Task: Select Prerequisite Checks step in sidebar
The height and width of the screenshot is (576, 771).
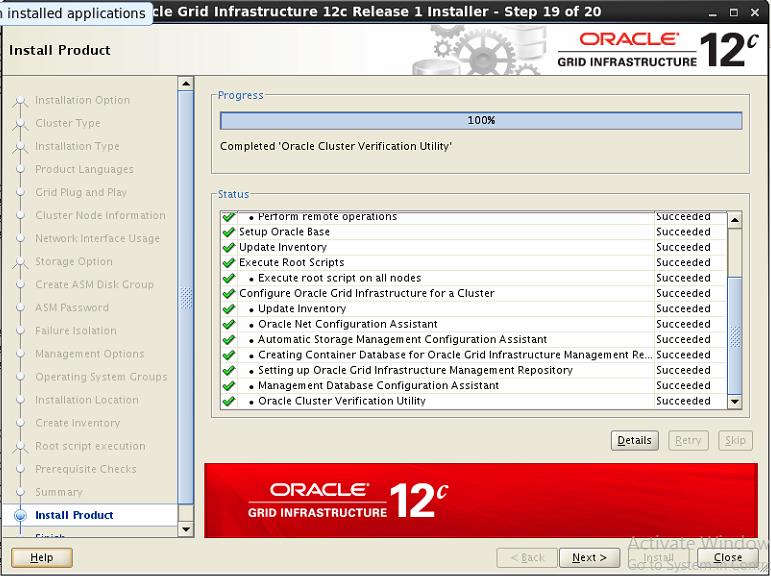Action: [x=86, y=469]
